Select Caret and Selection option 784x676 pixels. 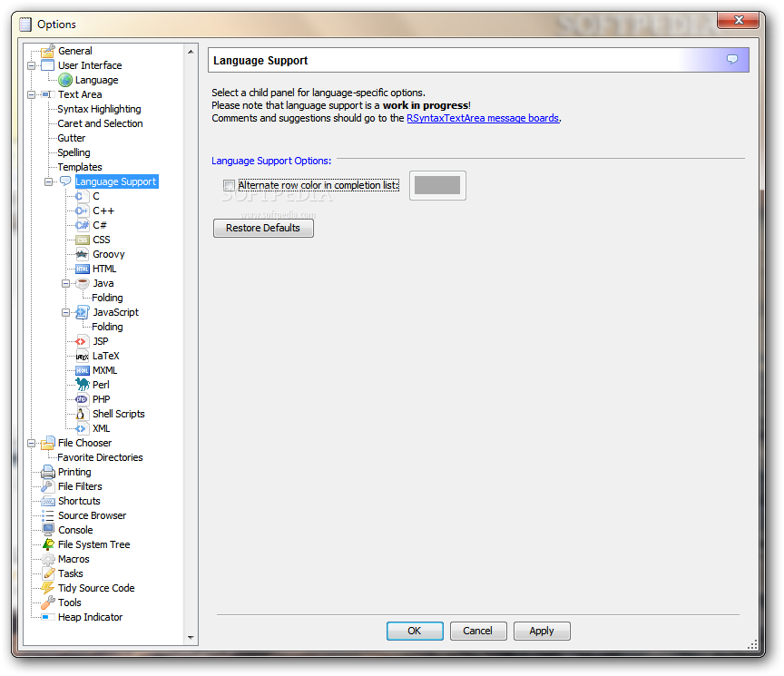point(100,123)
